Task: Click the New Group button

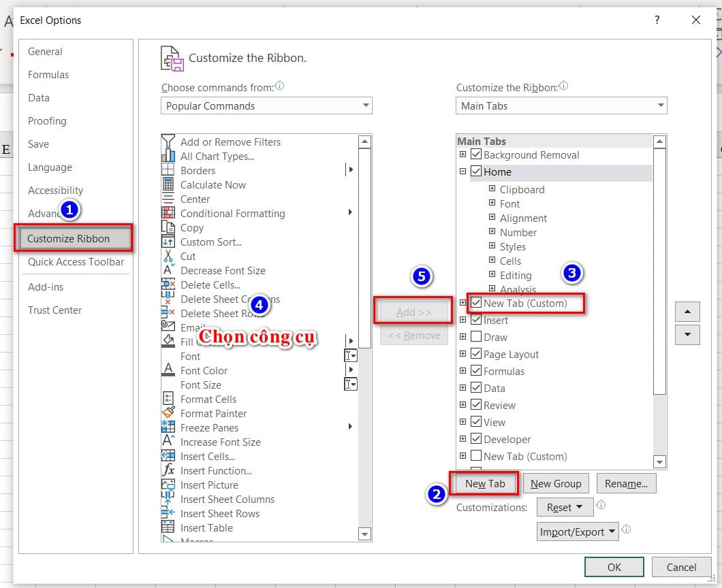Action: (x=556, y=483)
